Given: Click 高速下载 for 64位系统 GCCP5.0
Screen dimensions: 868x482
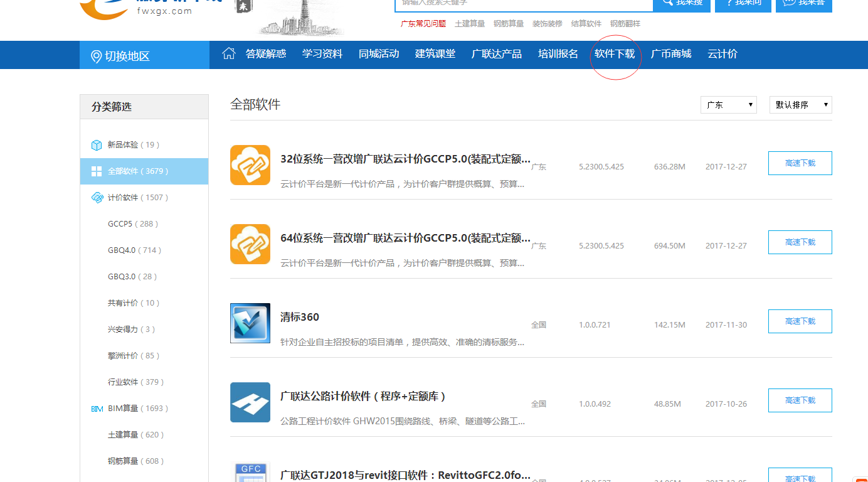Looking at the screenshot, I should point(800,242).
